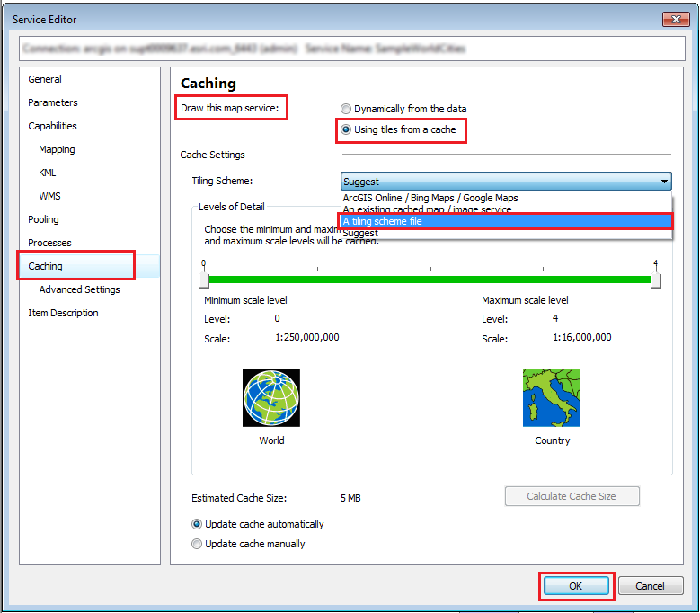Click the minimum scale slider handle
The image size is (700, 613).
pos(204,280)
